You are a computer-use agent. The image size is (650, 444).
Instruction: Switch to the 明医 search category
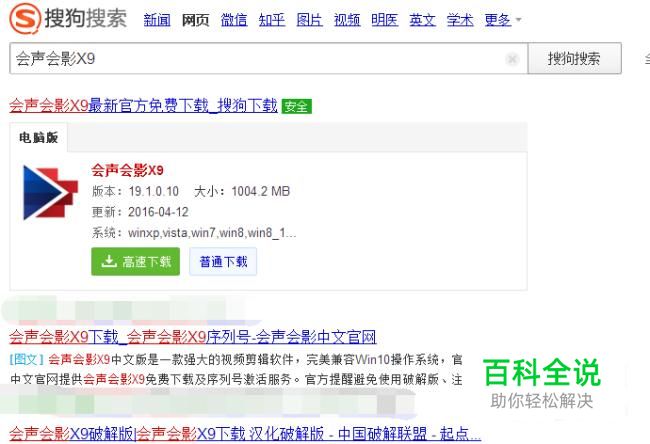pyautogui.click(x=384, y=19)
